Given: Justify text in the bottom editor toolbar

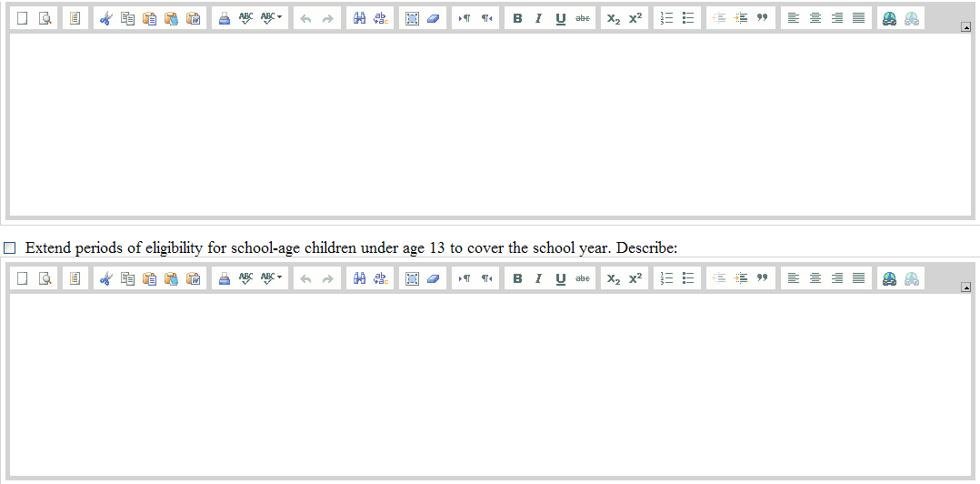Looking at the screenshot, I should [x=859, y=278].
